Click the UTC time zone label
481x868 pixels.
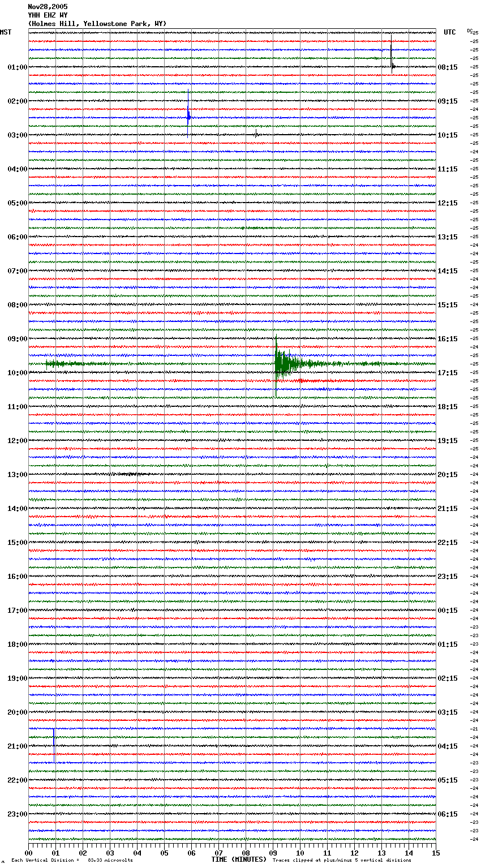pyautogui.click(x=450, y=32)
